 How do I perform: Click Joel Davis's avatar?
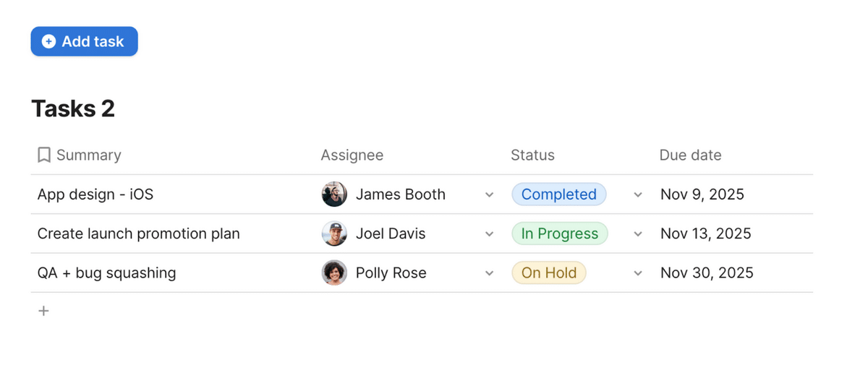pos(334,234)
